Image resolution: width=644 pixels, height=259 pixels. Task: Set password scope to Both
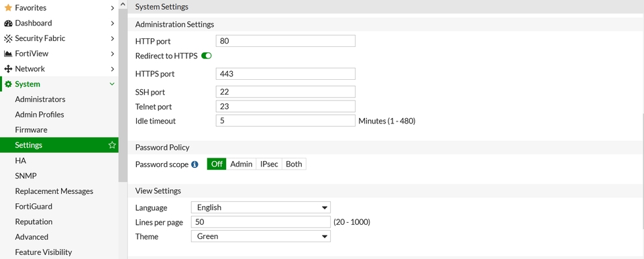click(294, 164)
